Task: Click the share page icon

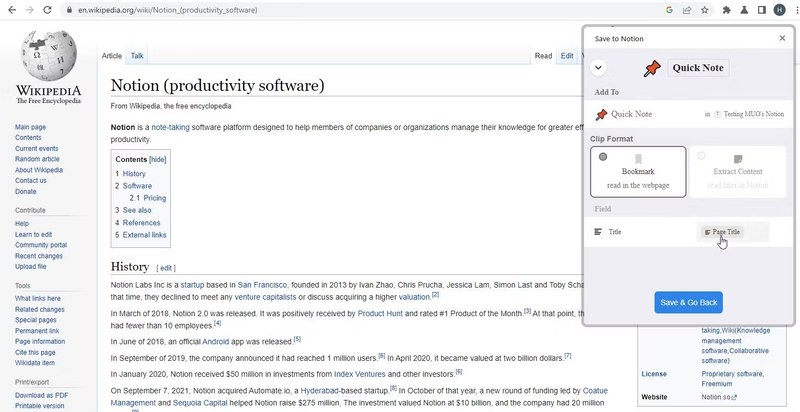Action: pyautogui.click(x=687, y=10)
